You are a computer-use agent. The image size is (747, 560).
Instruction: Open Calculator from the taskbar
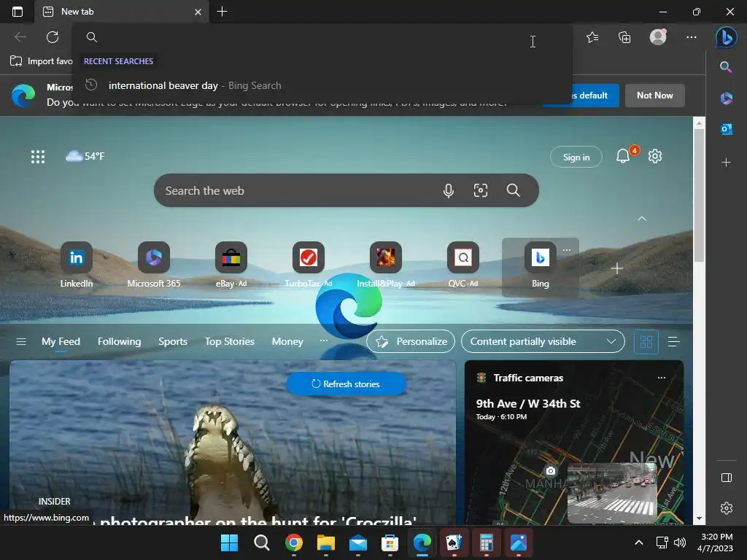[486, 542]
